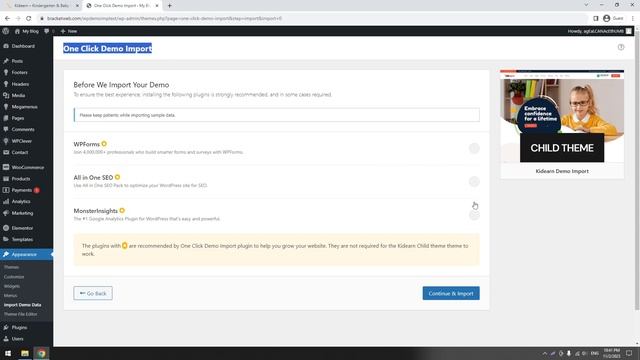
Task: Open the tab search chevron
Action: (587, 5)
